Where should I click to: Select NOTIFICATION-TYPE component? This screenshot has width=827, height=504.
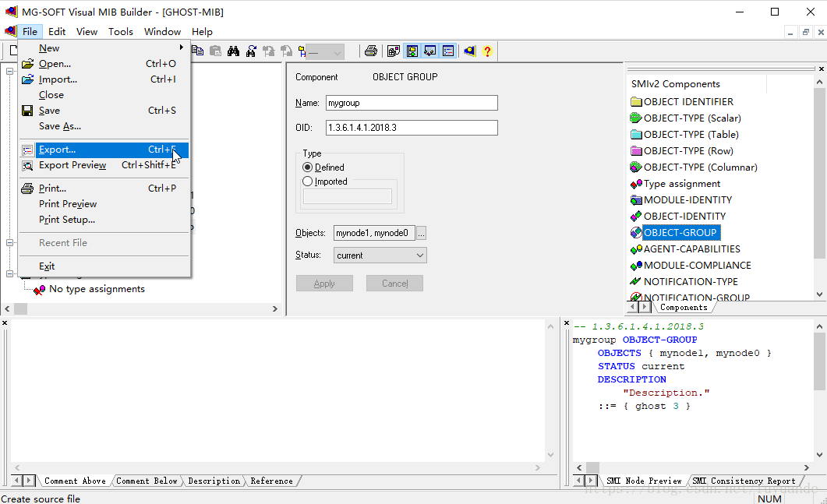[x=684, y=281]
